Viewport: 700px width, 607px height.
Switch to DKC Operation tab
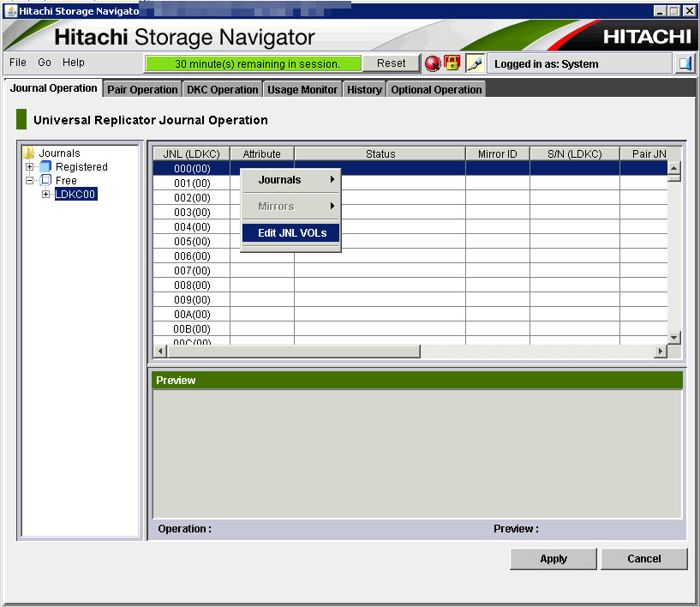[222, 89]
